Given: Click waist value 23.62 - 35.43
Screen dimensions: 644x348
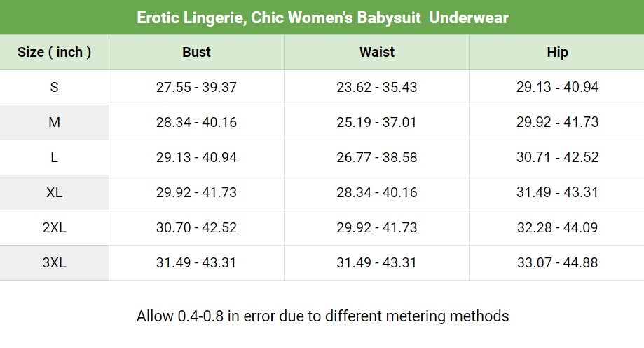Looking at the screenshot, I should pos(377,88).
